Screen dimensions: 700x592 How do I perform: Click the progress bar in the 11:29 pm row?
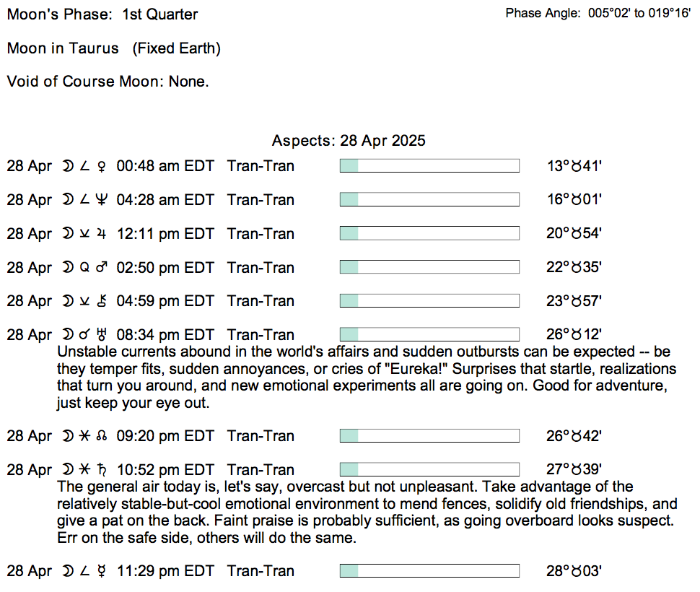tap(429, 571)
